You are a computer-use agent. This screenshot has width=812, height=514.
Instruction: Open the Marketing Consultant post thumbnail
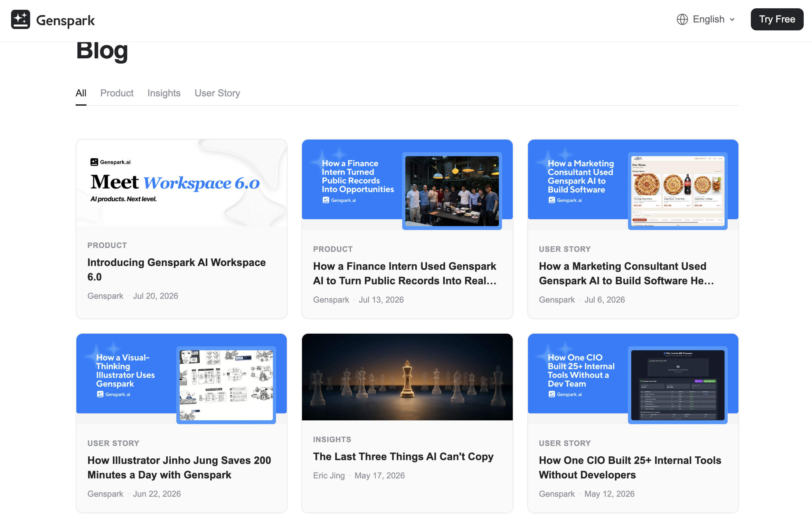pyautogui.click(x=633, y=185)
